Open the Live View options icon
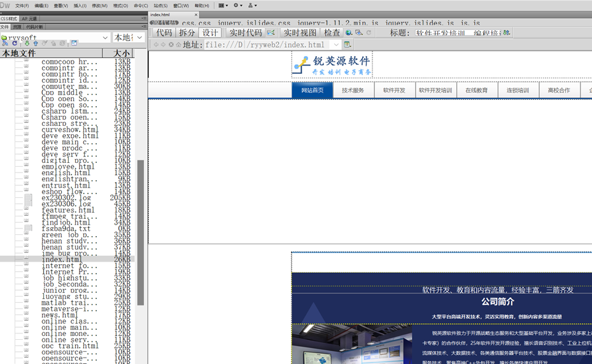This screenshot has width=592, height=364. (348, 45)
